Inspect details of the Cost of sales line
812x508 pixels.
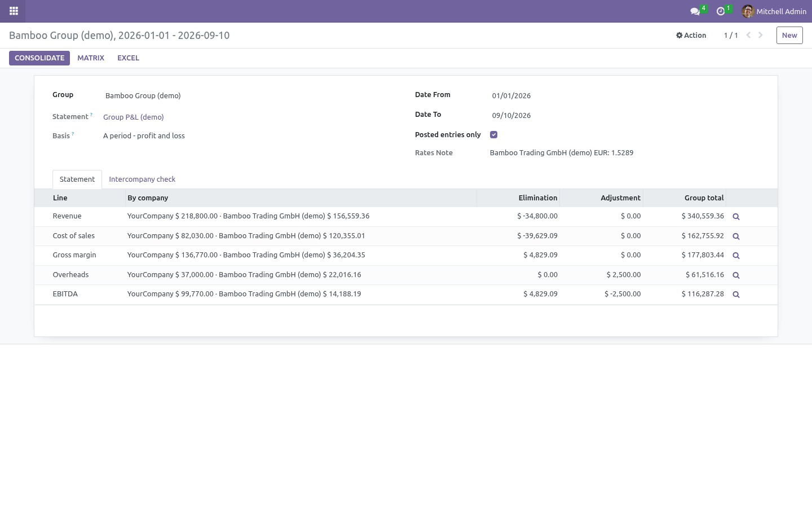coord(736,237)
